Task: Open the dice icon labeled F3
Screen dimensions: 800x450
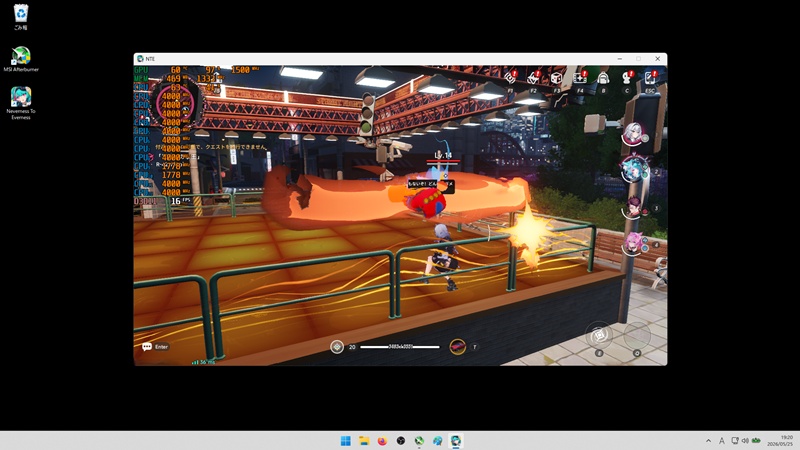Action: click(557, 78)
